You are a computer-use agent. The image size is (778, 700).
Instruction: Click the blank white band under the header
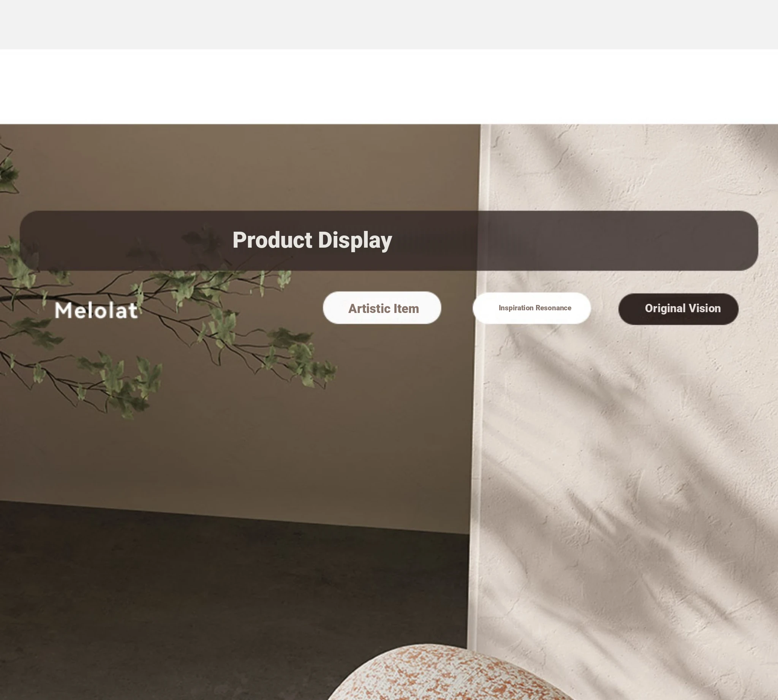389,87
